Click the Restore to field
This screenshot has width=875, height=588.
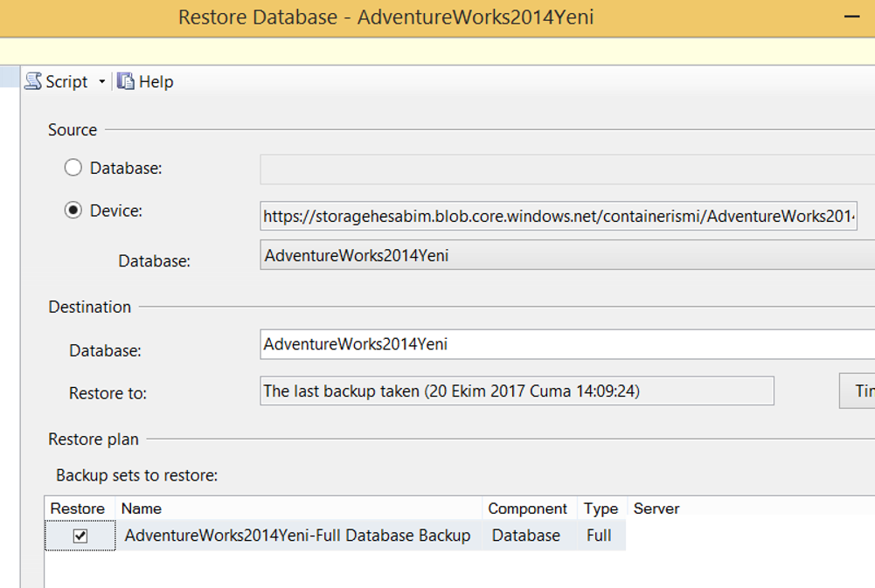click(517, 391)
